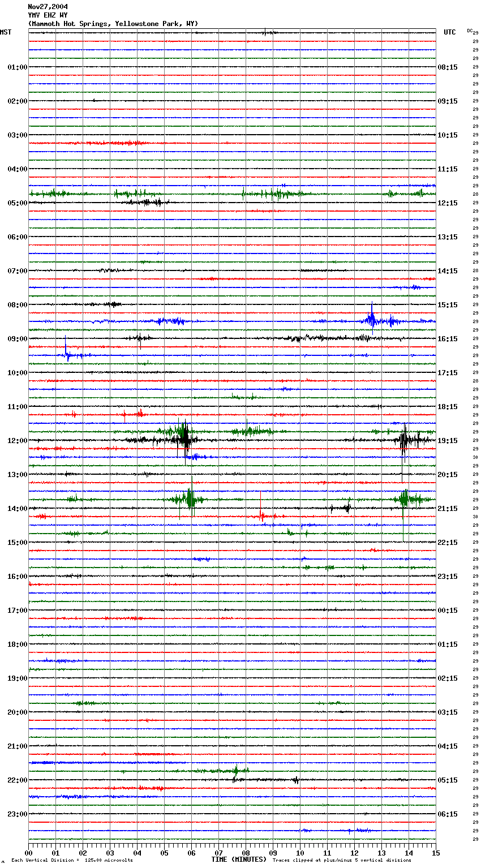Select the 23:00 MST row label
Viewport: 481px width, 868px height.
coord(18,814)
